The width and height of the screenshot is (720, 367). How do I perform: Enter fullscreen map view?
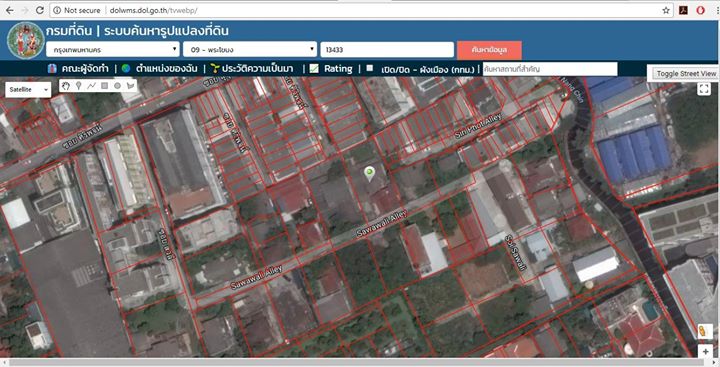point(704,89)
